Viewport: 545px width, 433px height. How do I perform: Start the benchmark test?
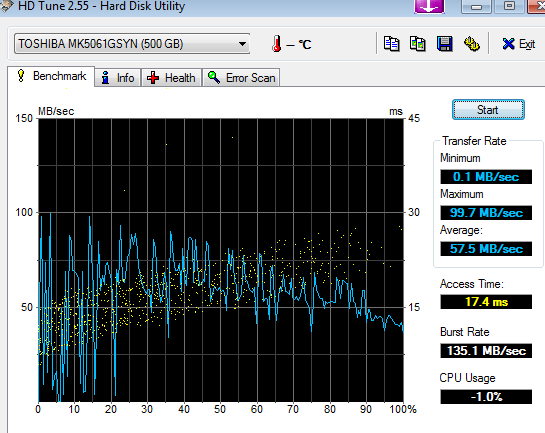(488, 110)
